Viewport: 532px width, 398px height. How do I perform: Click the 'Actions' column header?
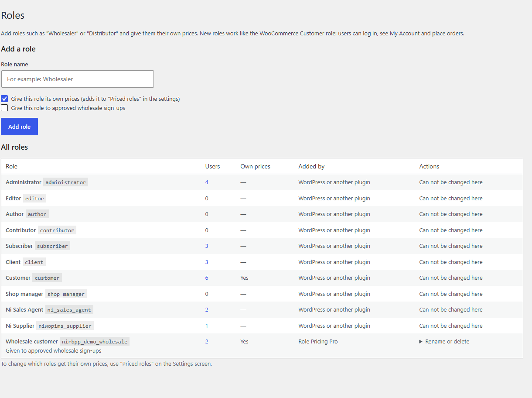[429, 166]
